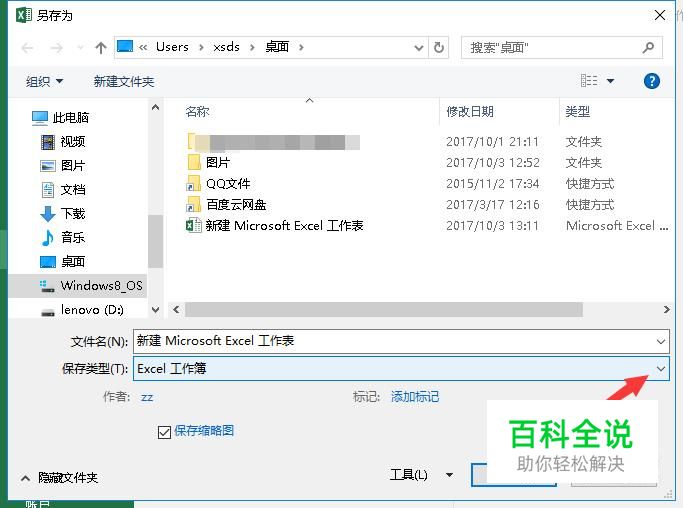Open the view options dropdown arrow
Viewport: 683px width, 508px height.
[610, 81]
